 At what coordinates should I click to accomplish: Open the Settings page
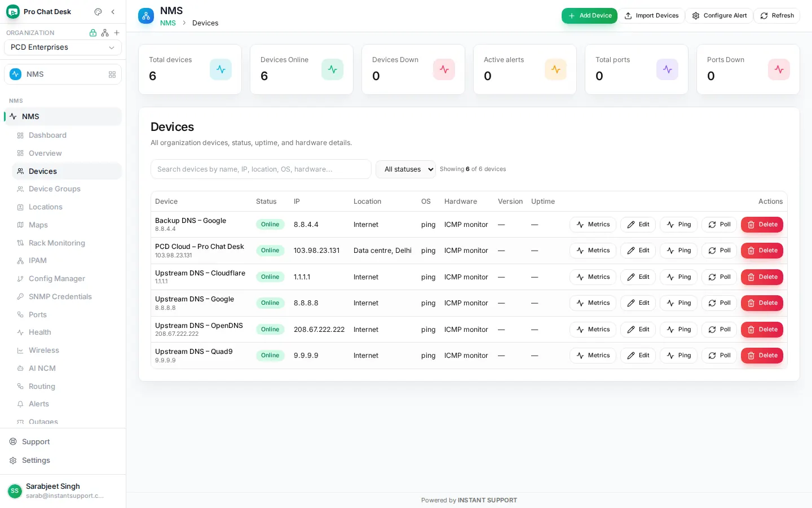[63, 461]
